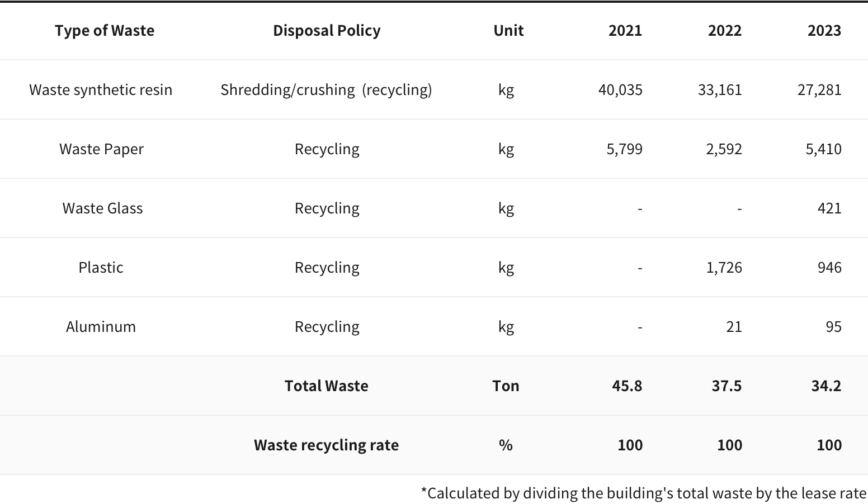Select the Total Waste row label
The image size is (868, 504).
click(x=327, y=386)
